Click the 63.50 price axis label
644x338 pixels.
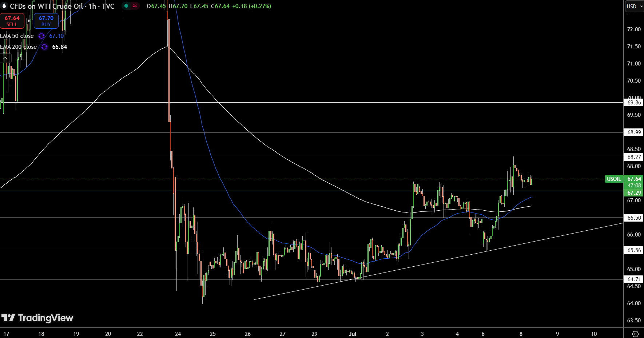[x=634, y=321]
